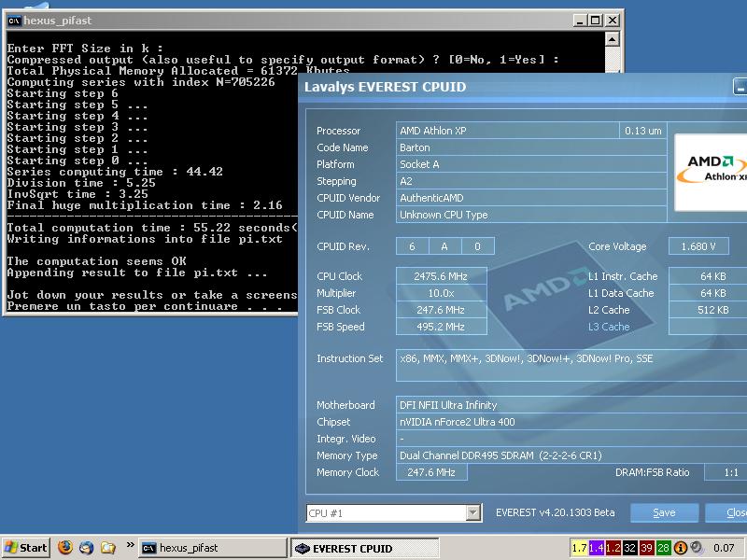Launch Firefox from Quick Launch
This screenshot has height=560, width=747.
pos(65,547)
